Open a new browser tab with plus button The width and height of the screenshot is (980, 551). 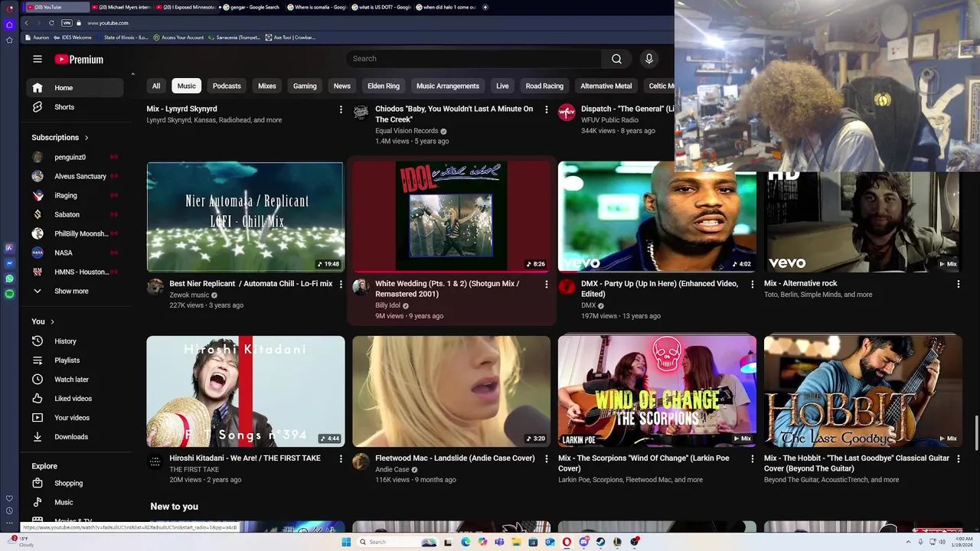pyautogui.click(x=486, y=7)
